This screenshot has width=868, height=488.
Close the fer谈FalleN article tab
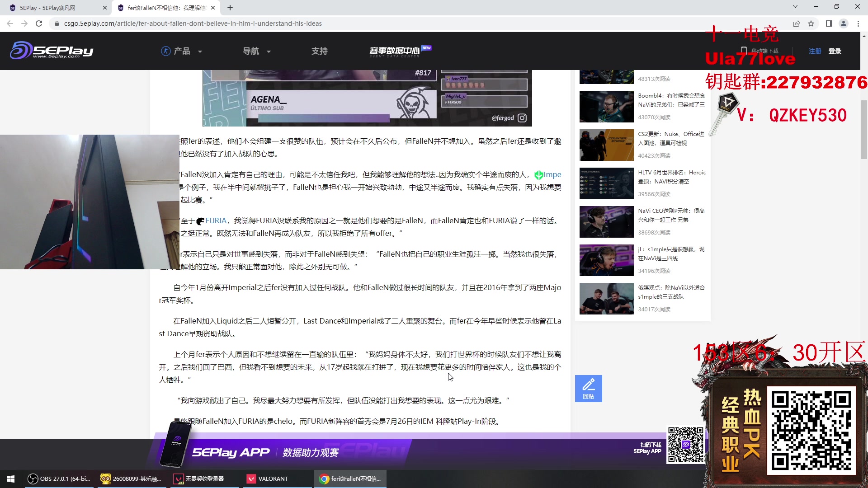pos(213,8)
